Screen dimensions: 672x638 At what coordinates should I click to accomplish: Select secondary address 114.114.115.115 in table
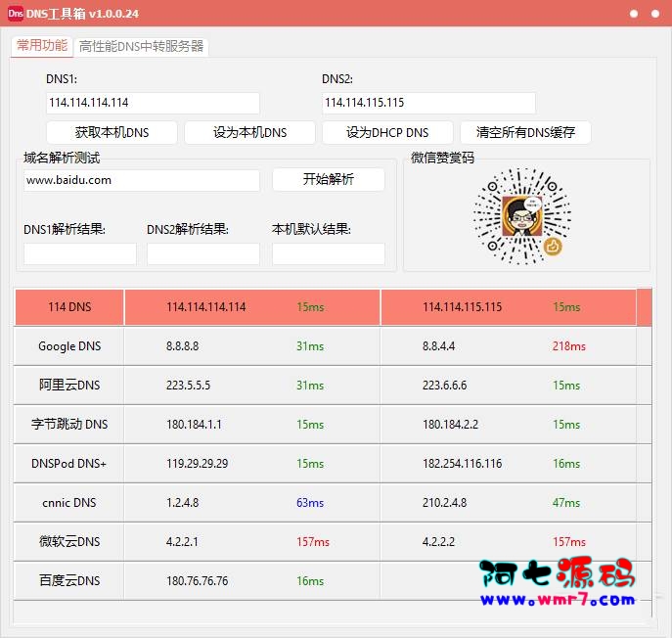coord(462,307)
